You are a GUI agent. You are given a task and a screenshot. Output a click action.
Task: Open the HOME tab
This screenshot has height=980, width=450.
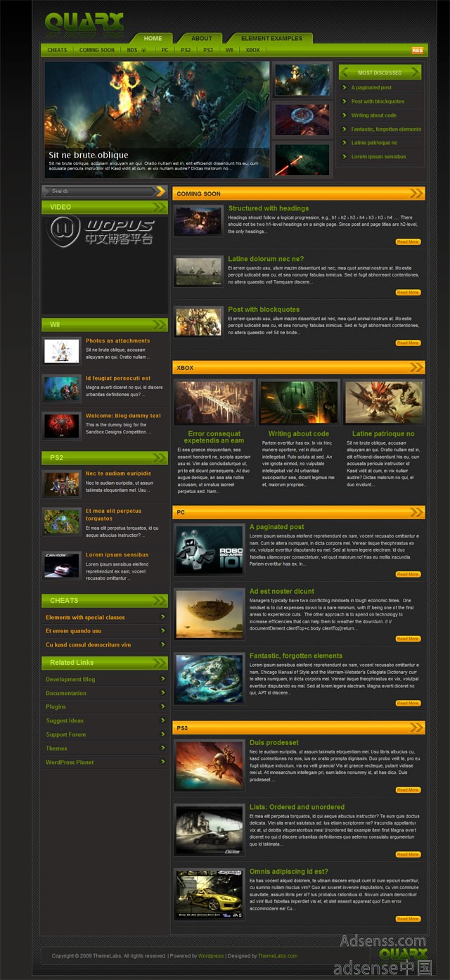click(x=153, y=38)
